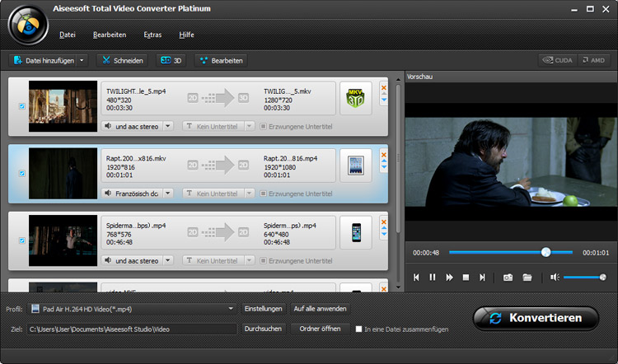Click Ordner öffnen button

(320, 329)
